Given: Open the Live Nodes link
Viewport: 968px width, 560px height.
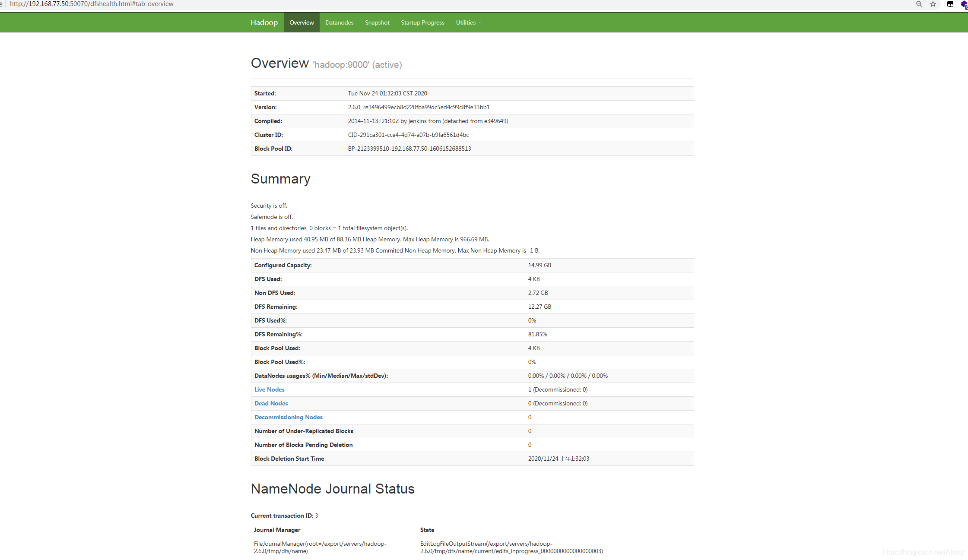Looking at the screenshot, I should [269, 389].
